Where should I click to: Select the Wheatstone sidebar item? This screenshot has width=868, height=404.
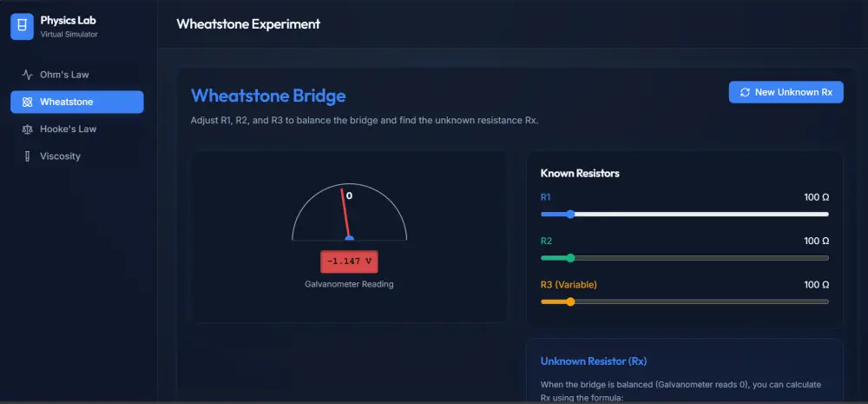coord(77,102)
